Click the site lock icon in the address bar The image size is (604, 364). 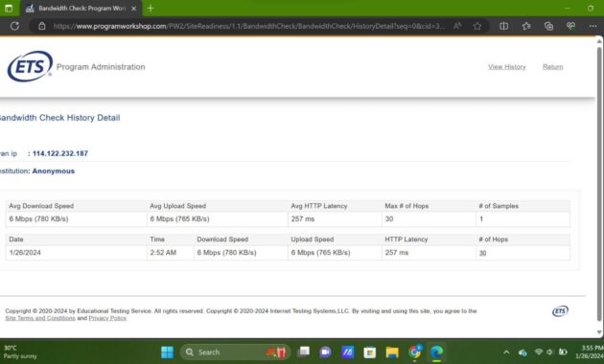(41, 26)
